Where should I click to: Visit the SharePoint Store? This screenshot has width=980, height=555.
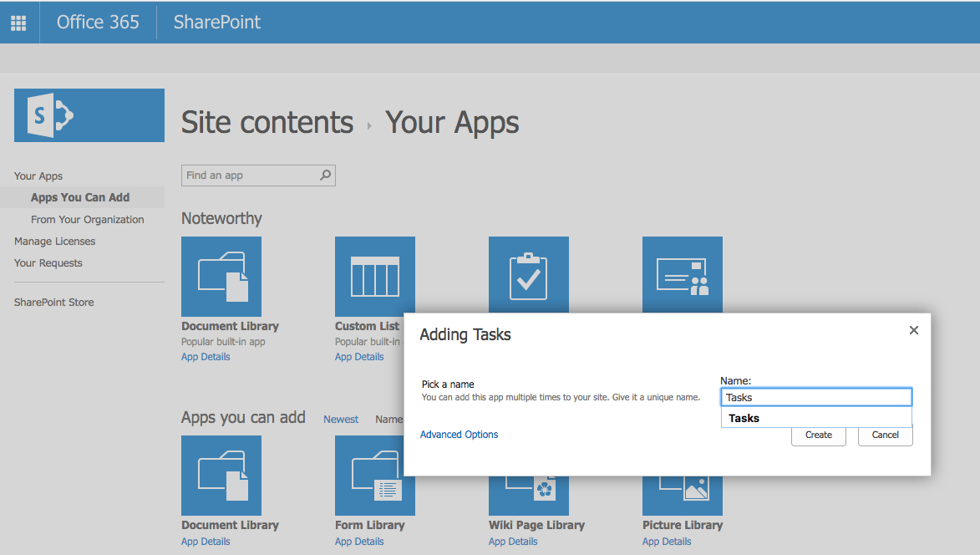point(53,302)
